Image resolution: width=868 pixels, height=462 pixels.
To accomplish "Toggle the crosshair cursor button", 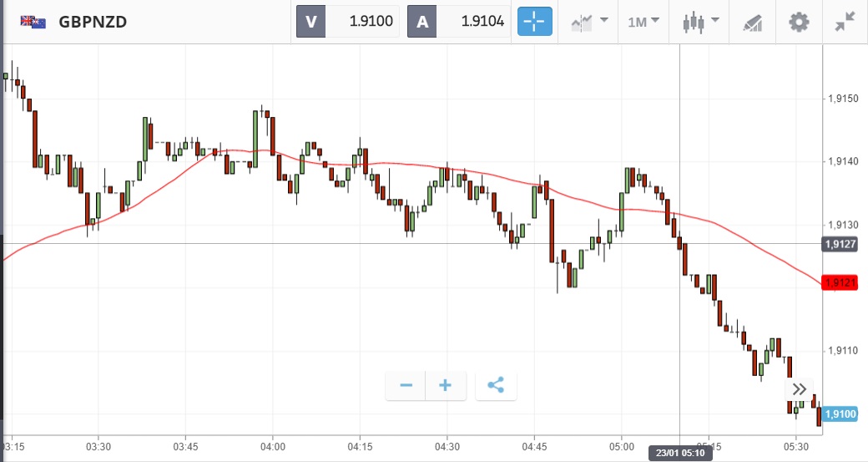I will click(x=535, y=22).
